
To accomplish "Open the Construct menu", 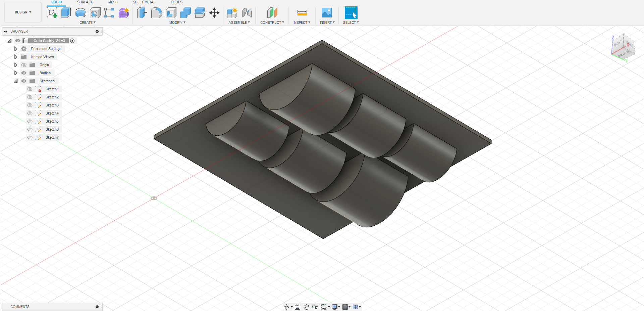I will pos(272,23).
